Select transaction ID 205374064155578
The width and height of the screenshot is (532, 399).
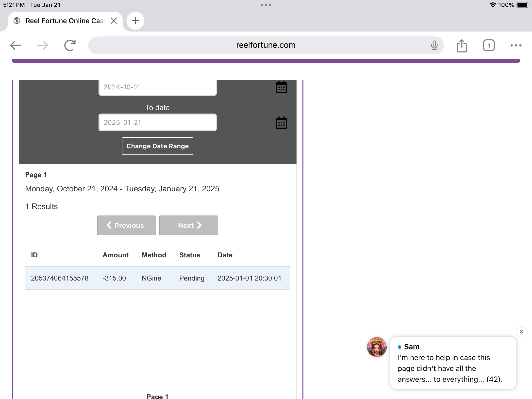(x=60, y=278)
